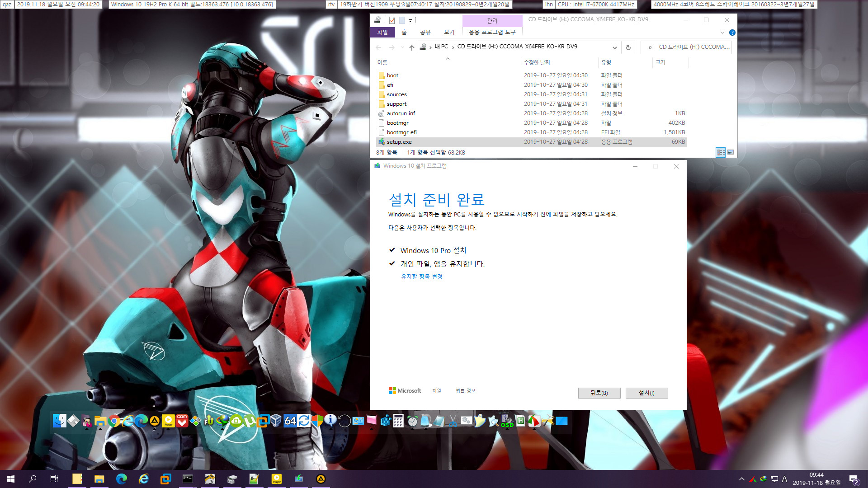
Task: Open the alarm clock icon in dock
Action: (412, 421)
